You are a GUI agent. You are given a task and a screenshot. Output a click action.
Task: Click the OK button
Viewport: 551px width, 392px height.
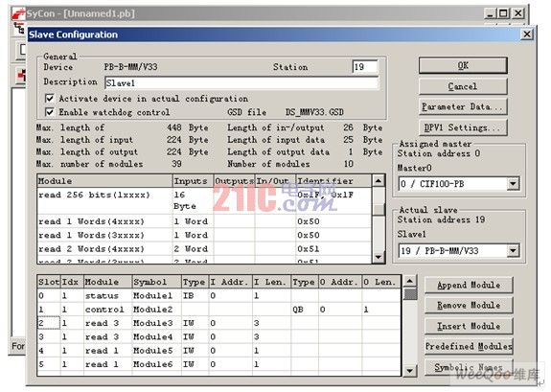(x=463, y=66)
